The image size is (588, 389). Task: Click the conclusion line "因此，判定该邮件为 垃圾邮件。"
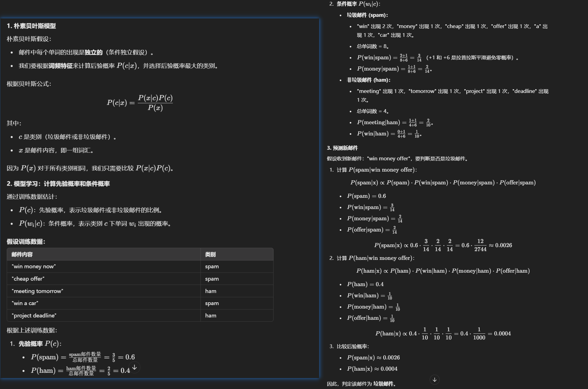pos(362,384)
